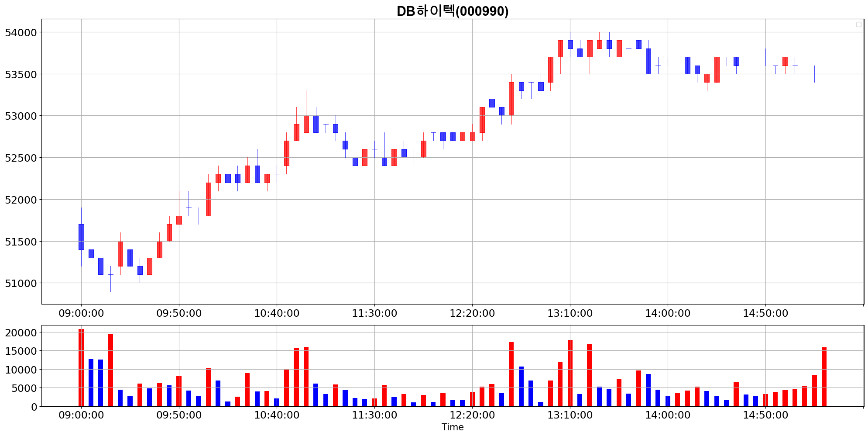
Task: Click the empty legend box in the price chart
Action: [x=858, y=24]
